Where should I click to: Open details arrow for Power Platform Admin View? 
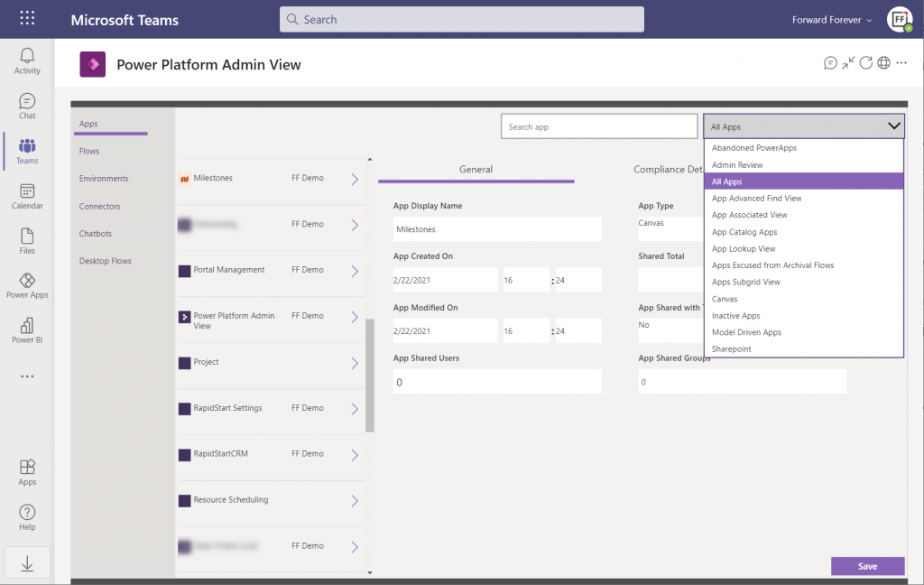click(x=355, y=317)
